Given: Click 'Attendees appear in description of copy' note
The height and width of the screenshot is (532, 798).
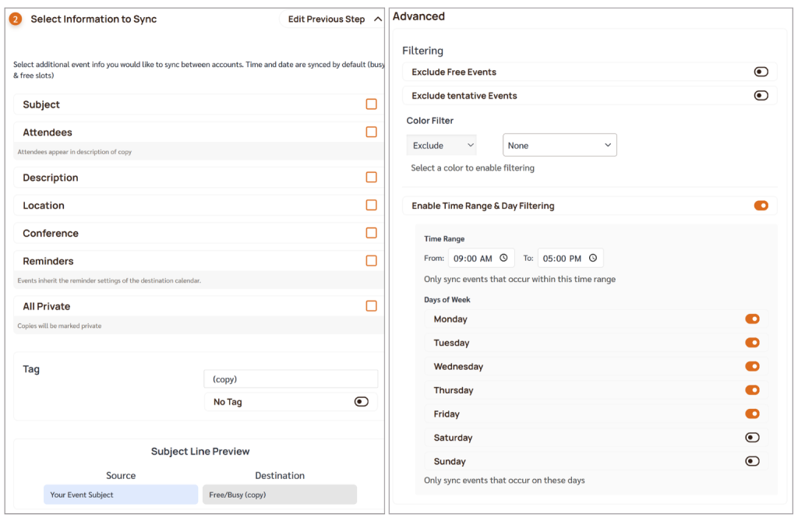Looking at the screenshot, I should coord(74,152).
